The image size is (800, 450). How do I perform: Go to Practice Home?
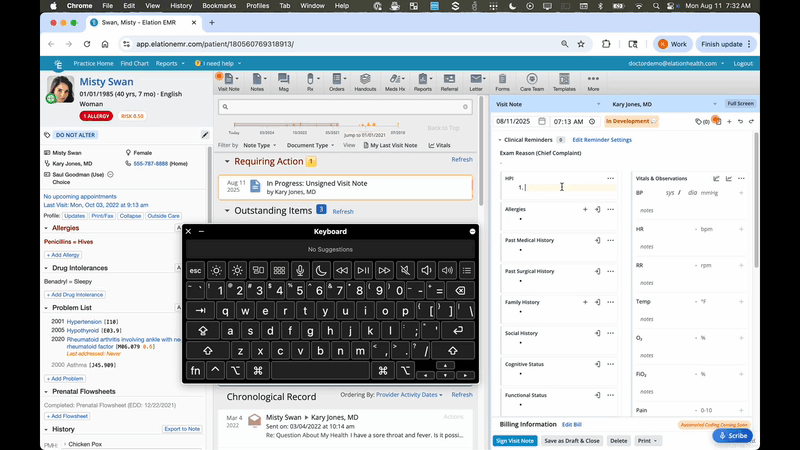pos(93,64)
